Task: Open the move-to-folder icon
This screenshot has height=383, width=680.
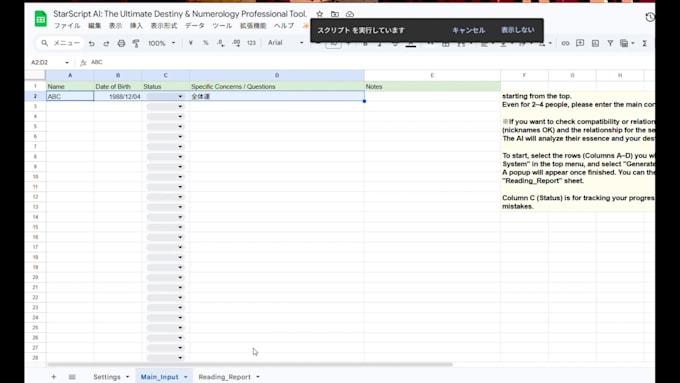Action: 335,14
